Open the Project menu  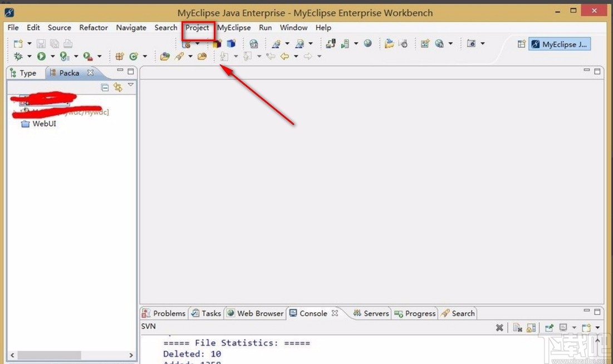tap(197, 28)
